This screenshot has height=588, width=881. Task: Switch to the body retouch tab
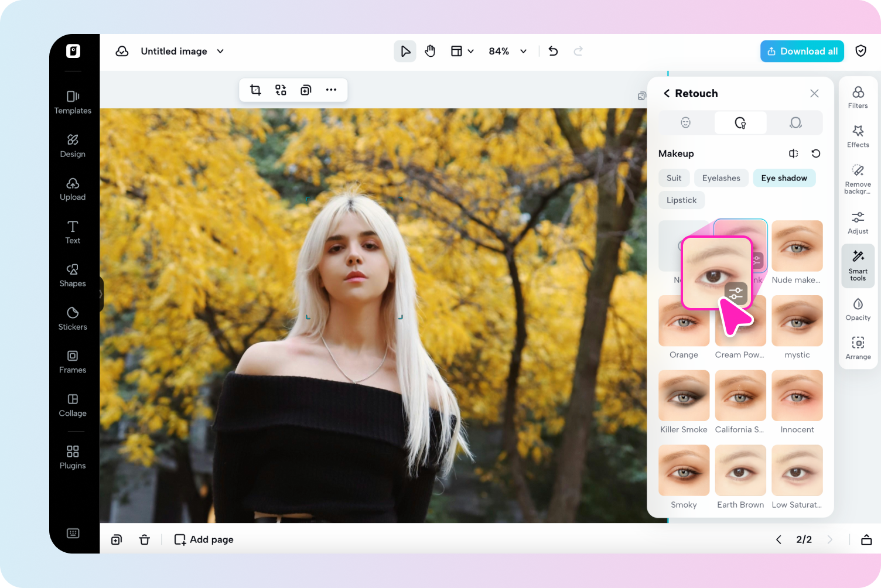pyautogui.click(x=795, y=123)
